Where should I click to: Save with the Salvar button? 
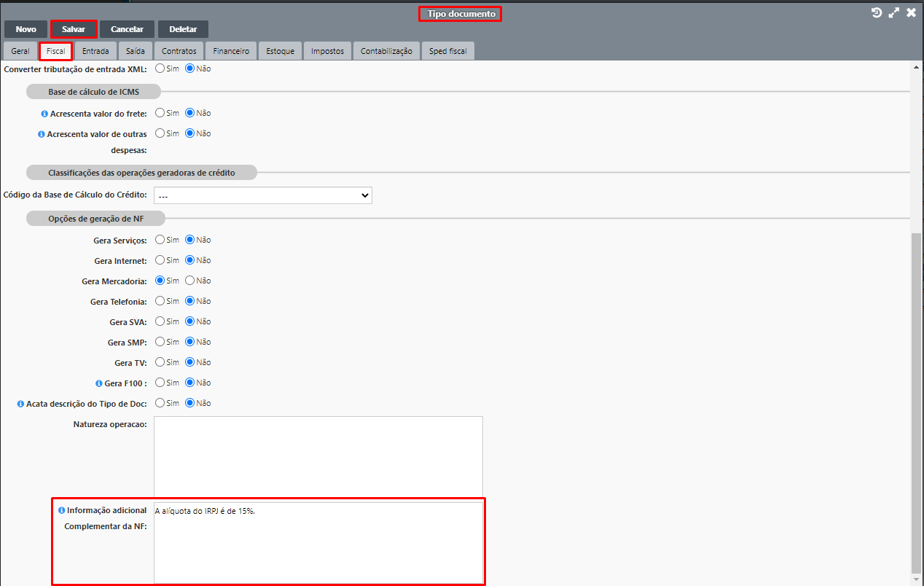[74, 29]
